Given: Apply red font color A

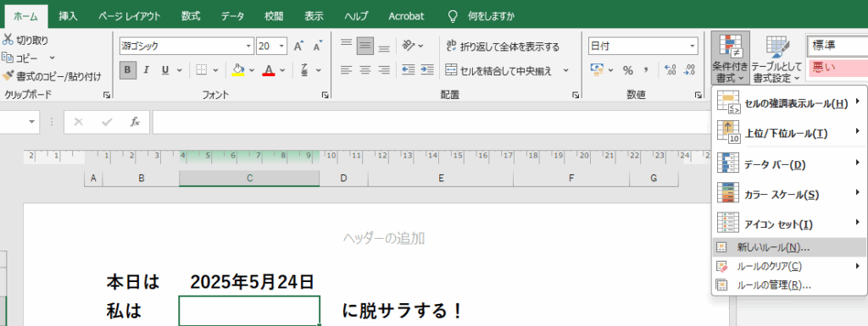Looking at the screenshot, I should pos(269,70).
